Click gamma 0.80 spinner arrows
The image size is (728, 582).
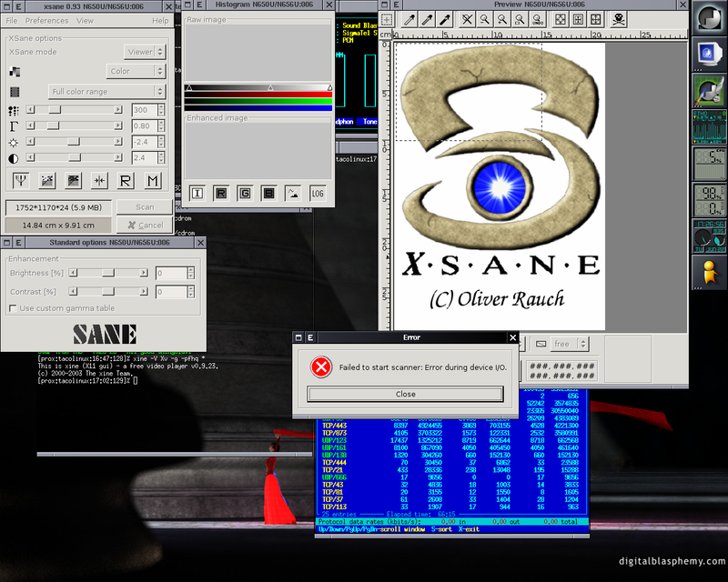click(161, 125)
